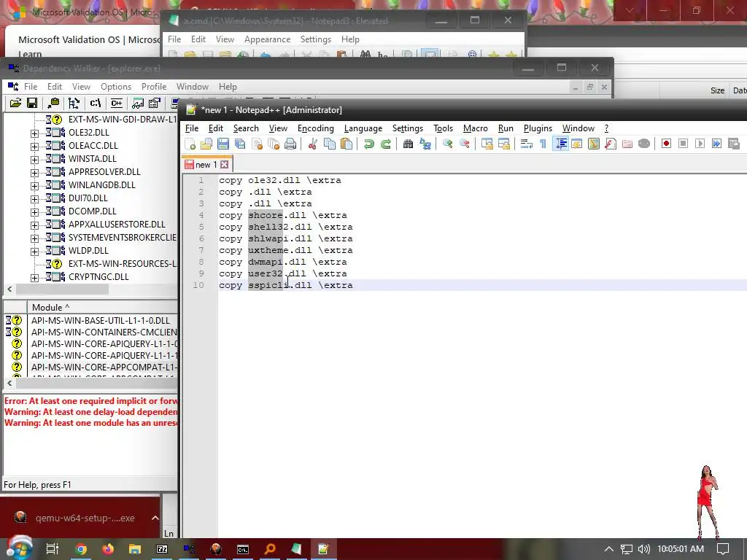Click Run a Macro Multiple Times icon
The width and height of the screenshot is (747, 560).
click(716, 144)
